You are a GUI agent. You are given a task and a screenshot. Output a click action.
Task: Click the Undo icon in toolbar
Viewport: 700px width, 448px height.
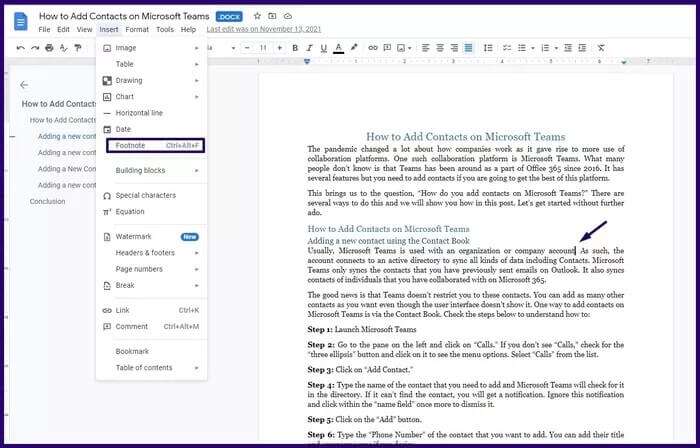(22, 48)
